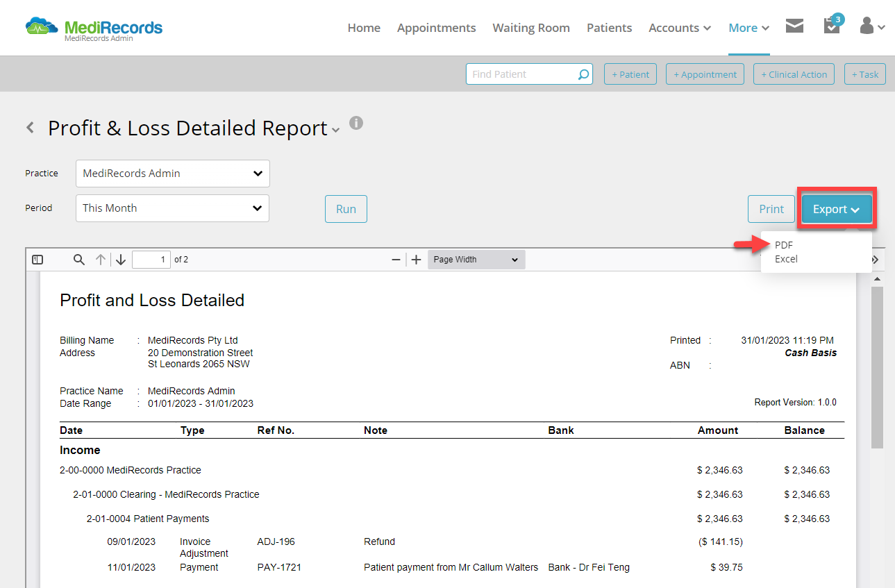Click the ($ 141.15) amount
This screenshot has height=588, width=895.
point(720,541)
